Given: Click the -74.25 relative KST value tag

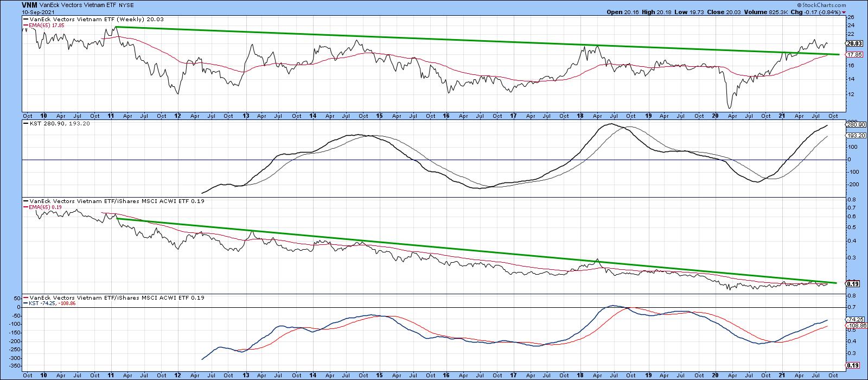Looking at the screenshot, I should pos(854,320).
